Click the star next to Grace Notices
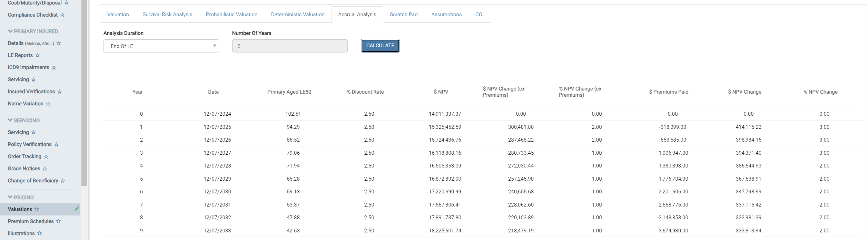868x240 pixels. click(45, 169)
